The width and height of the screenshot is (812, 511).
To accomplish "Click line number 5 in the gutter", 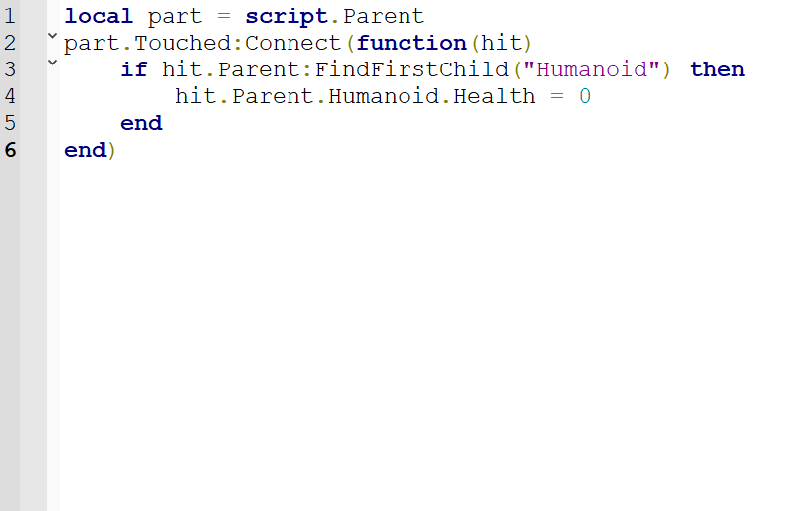I will tap(10, 124).
